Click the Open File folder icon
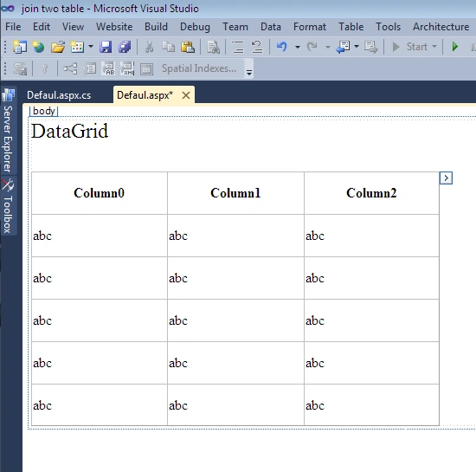 58,47
